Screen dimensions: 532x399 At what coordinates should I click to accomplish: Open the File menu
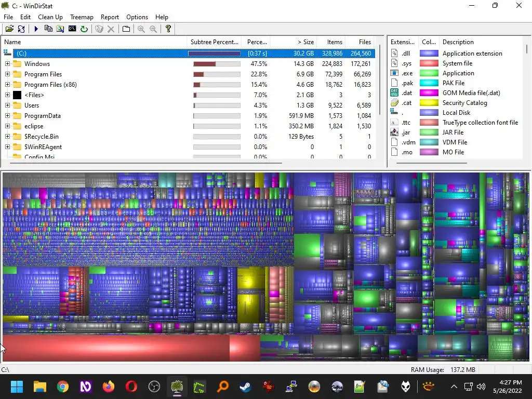tap(8, 17)
